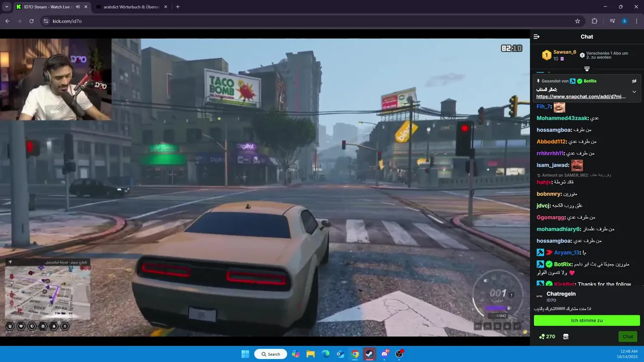The height and width of the screenshot is (362, 644).
Task: Click jdvcj username in chat
Action: (543, 206)
